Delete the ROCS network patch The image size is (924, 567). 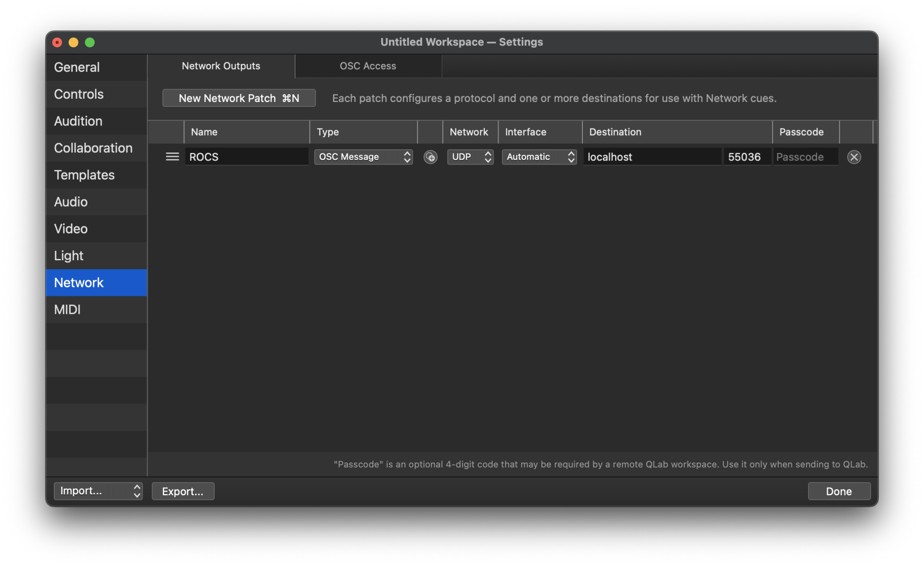tap(854, 157)
